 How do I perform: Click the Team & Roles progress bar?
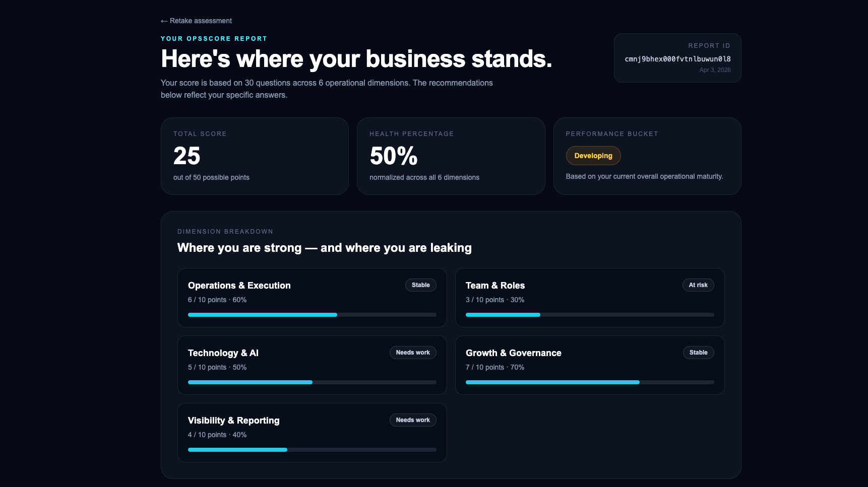(590, 314)
